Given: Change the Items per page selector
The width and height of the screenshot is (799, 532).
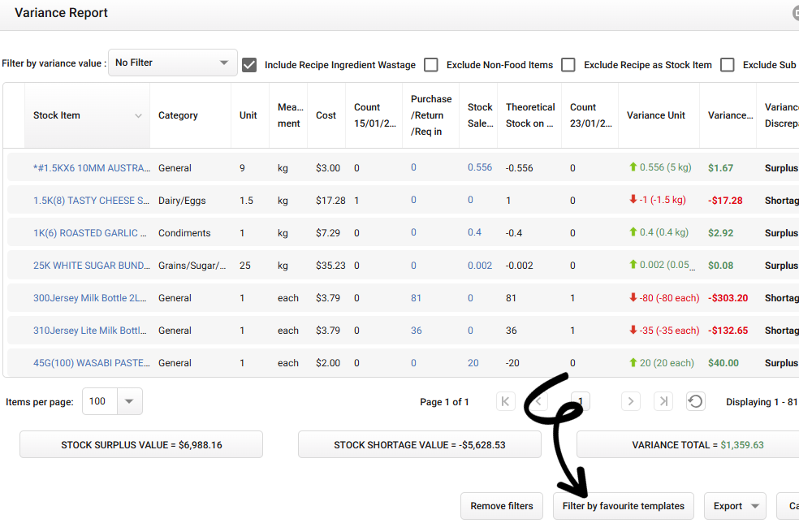Looking at the screenshot, I should [111, 400].
